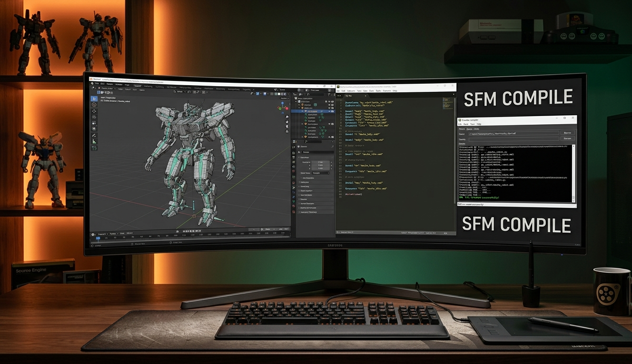
Task: Click the code editor minimap preview
Action: pyautogui.click(x=448, y=103)
